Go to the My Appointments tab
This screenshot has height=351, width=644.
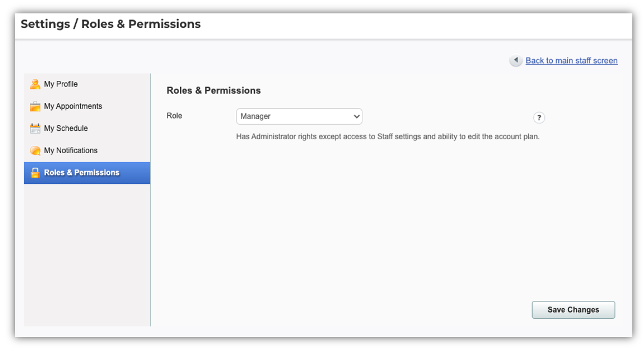(87, 106)
